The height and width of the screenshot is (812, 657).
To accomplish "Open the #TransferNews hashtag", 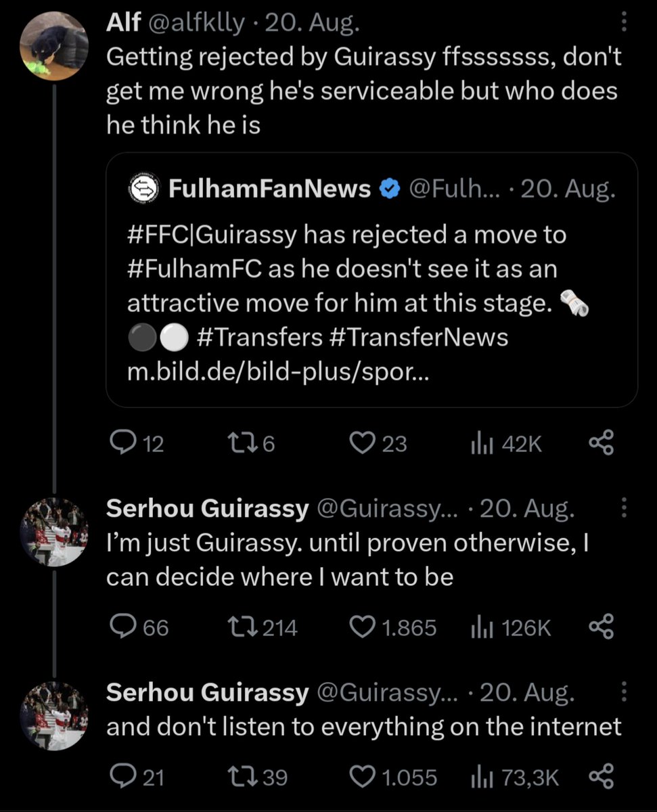I will point(419,336).
